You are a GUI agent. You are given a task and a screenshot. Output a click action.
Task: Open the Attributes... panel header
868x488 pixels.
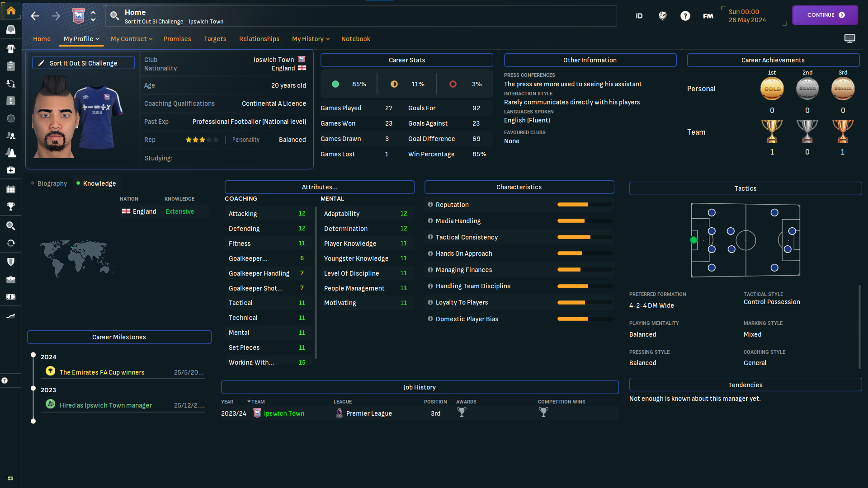click(x=320, y=187)
